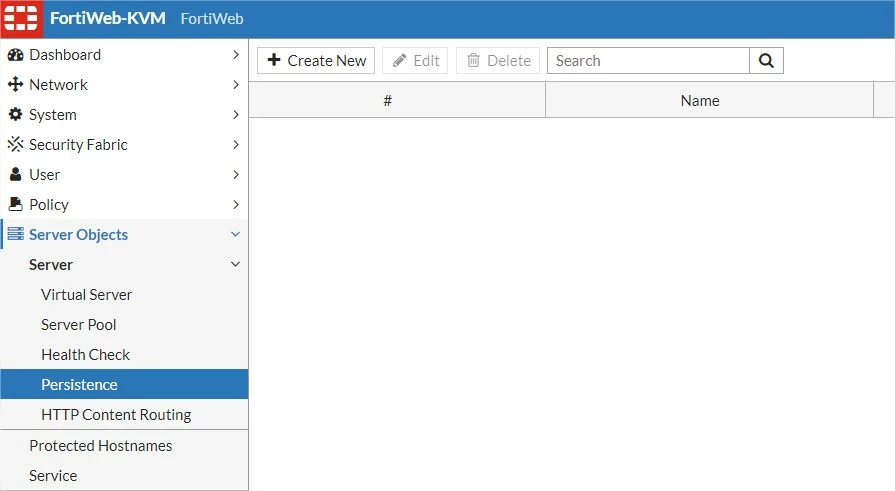Click the Security Fabric icon

coord(15,144)
